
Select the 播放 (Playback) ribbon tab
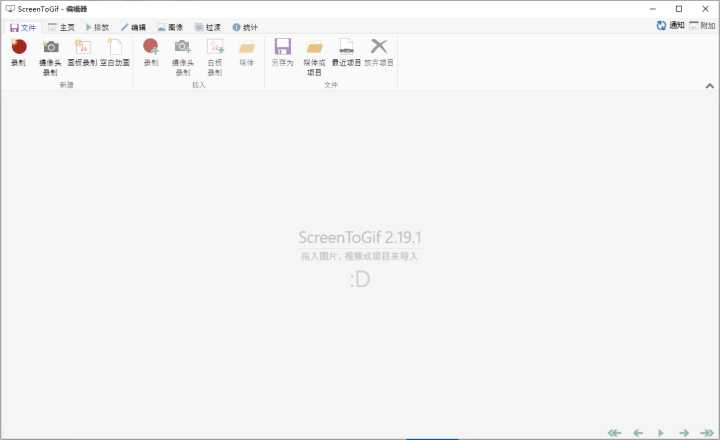coord(97,28)
